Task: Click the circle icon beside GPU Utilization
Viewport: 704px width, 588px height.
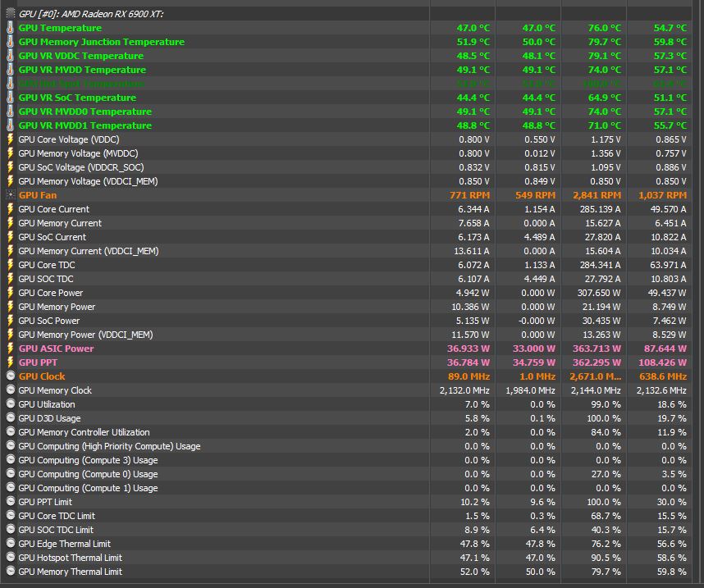Action: coord(11,403)
